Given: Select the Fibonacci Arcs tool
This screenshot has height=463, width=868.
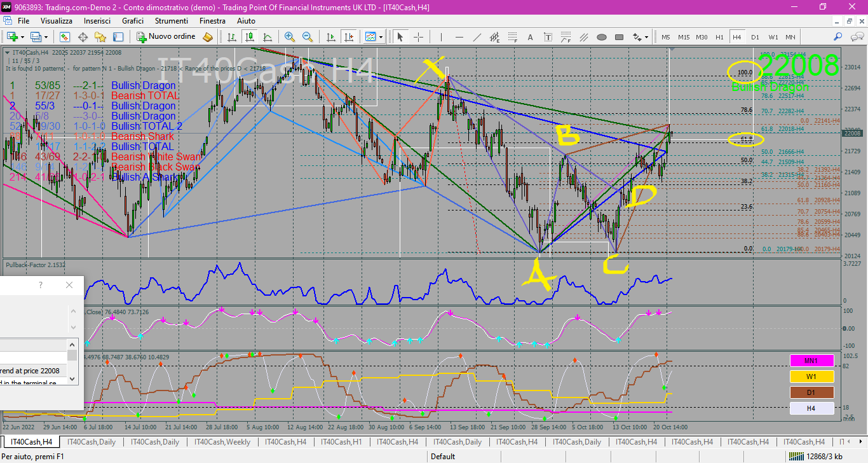Looking at the screenshot, I should tap(566, 37).
